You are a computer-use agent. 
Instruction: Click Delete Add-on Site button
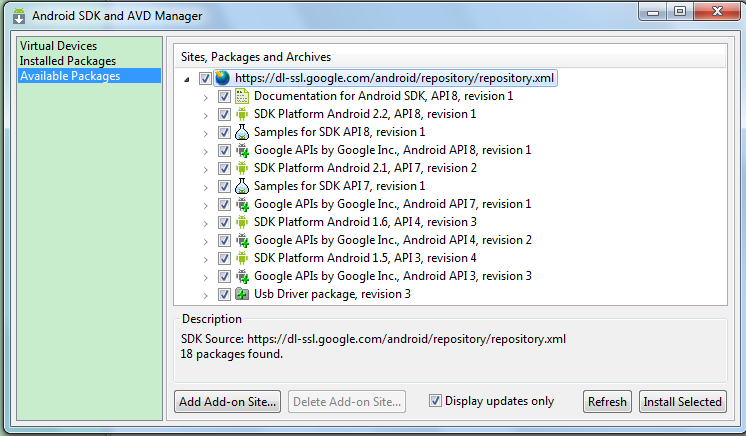(x=347, y=402)
